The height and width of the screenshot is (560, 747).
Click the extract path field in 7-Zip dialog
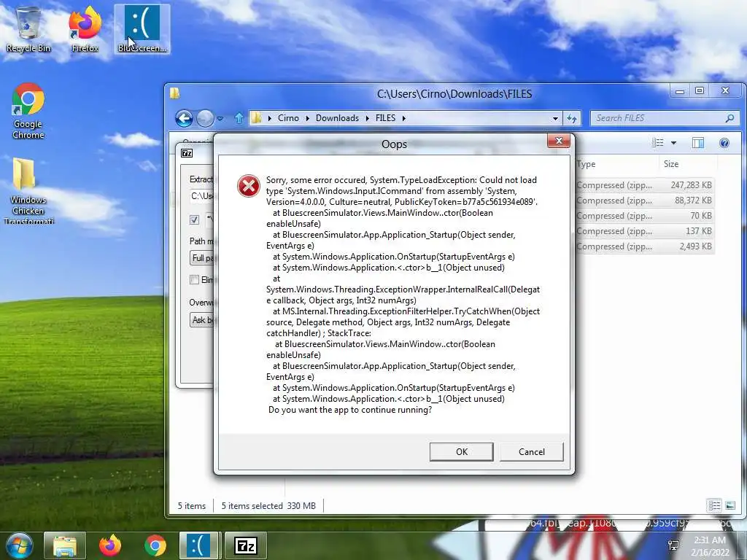pos(202,196)
